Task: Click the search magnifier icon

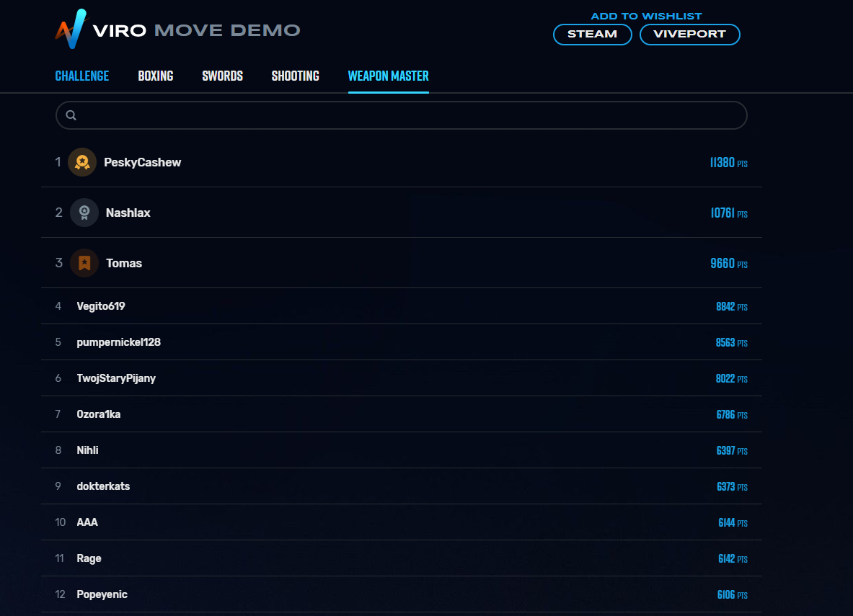Action: [x=71, y=115]
